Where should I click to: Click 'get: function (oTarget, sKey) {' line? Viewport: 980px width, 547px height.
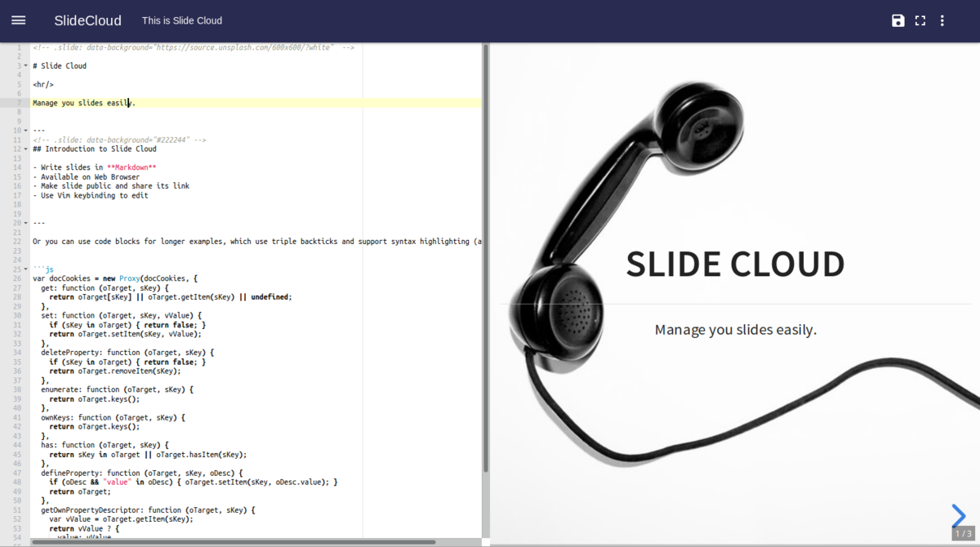tap(105, 287)
